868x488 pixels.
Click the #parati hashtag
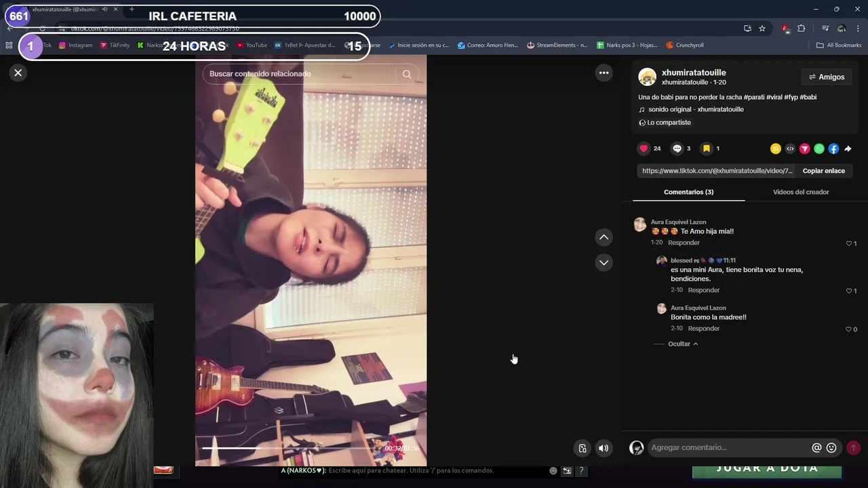[x=754, y=97]
